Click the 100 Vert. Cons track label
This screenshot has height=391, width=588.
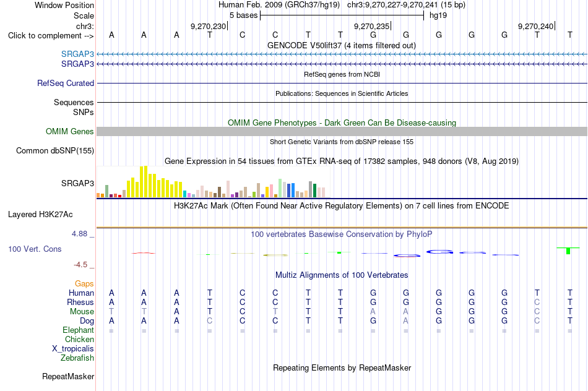(35, 249)
